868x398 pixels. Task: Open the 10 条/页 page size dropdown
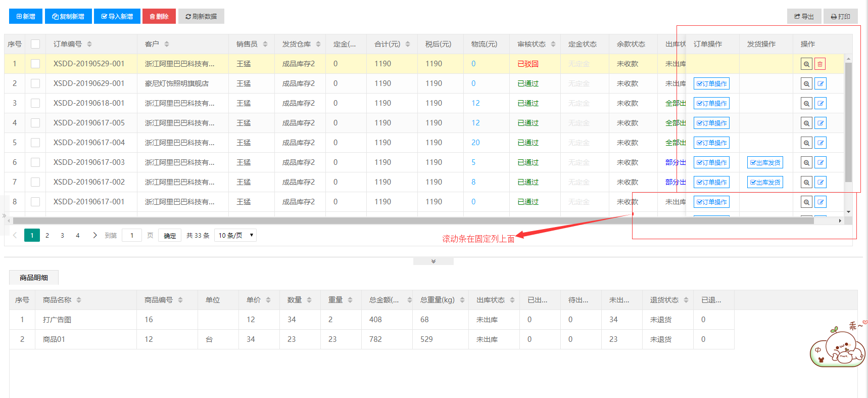coord(235,236)
